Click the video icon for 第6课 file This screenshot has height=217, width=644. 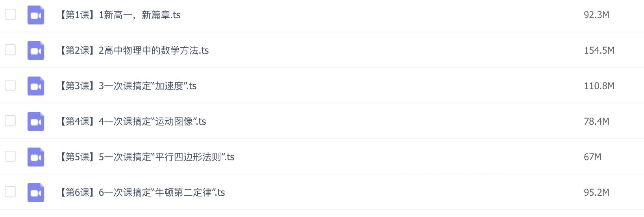(35, 193)
